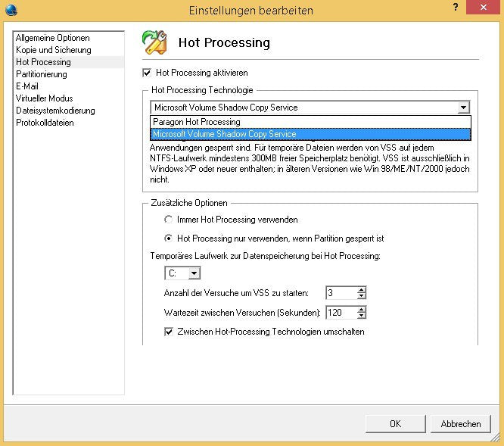Screen dimensions: 504x446
Task: Increase Wartezeit zwischen Versuchen spinner
Action: point(361,310)
